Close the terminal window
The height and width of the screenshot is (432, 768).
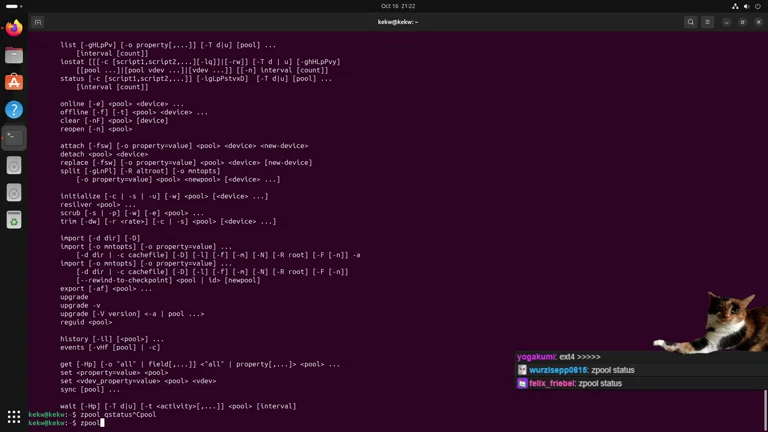pyautogui.click(x=759, y=22)
